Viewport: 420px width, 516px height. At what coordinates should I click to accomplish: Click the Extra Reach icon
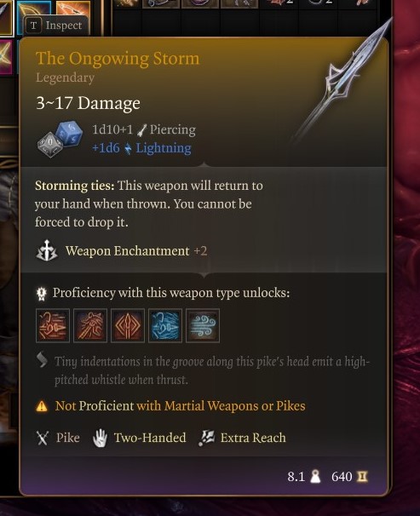click(207, 438)
